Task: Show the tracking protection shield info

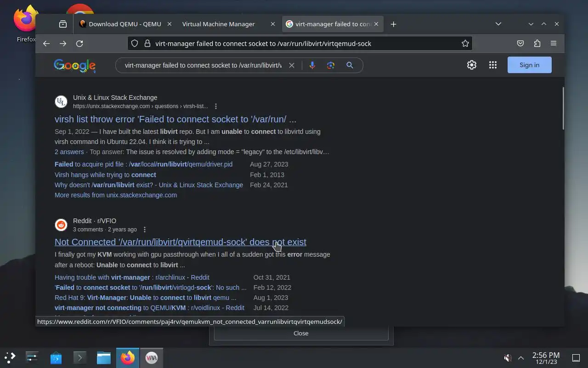Action: coord(135,43)
